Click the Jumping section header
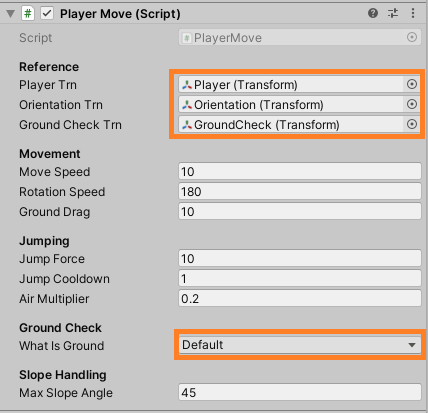Image resolution: width=428 pixels, height=413 pixels. coord(44,241)
